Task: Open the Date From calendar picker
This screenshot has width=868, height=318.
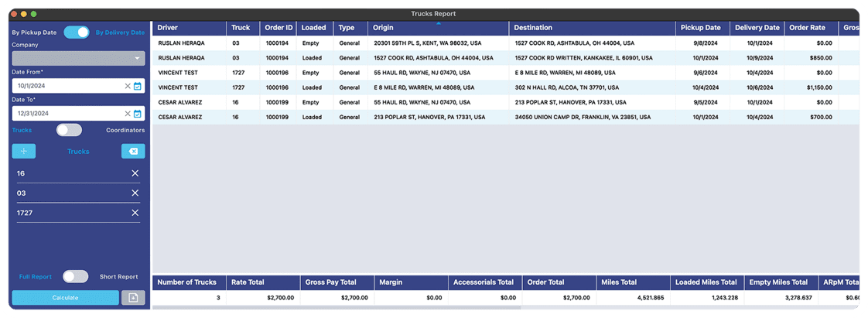Action: coord(138,86)
